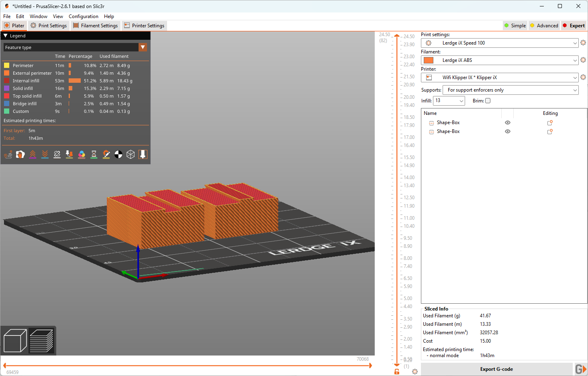The image size is (588, 376).
Task: Click edit icon for second Shape-Box
Action: pos(550,131)
